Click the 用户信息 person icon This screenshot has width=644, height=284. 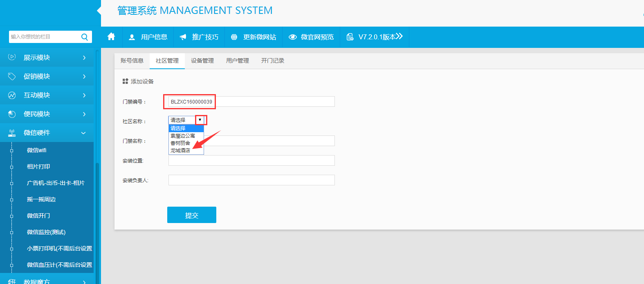tap(132, 37)
